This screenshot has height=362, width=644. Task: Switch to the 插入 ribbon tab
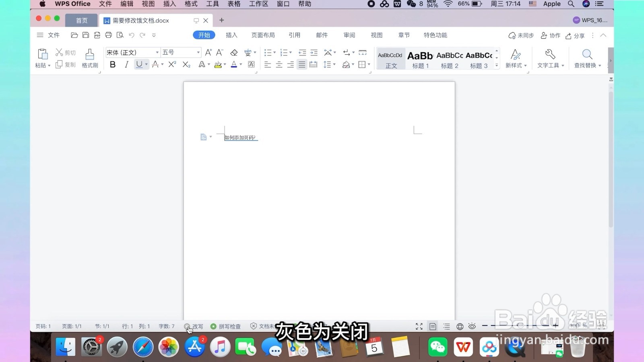tap(231, 35)
